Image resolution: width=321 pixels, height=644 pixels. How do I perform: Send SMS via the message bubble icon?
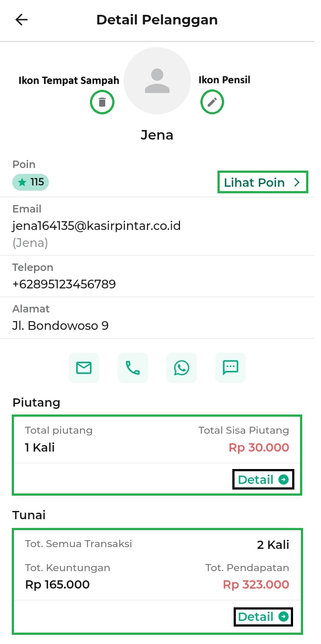[x=231, y=368]
